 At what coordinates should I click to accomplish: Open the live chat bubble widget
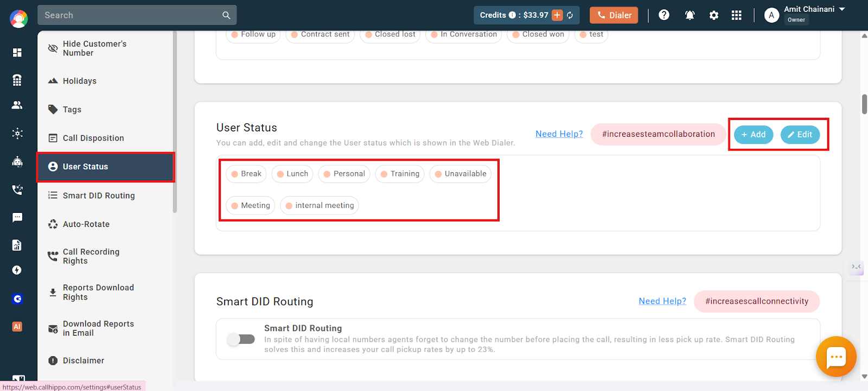tap(836, 357)
